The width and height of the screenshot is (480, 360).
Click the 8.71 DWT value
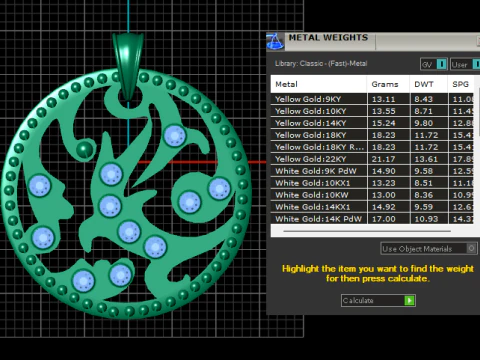tap(423, 111)
